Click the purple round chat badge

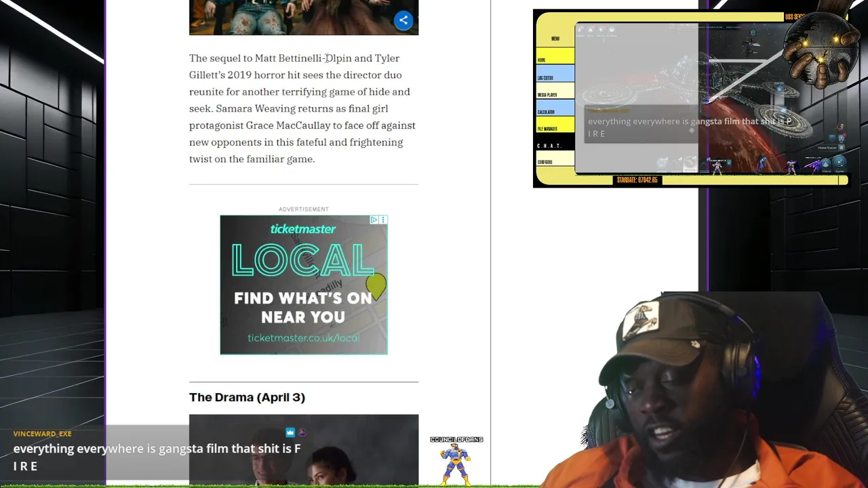pyautogui.click(x=302, y=432)
